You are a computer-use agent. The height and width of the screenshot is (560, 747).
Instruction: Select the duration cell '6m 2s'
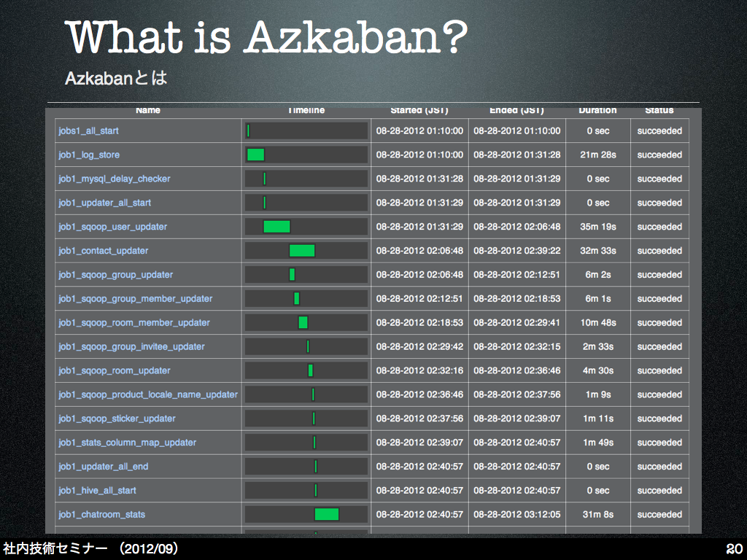(x=598, y=275)
